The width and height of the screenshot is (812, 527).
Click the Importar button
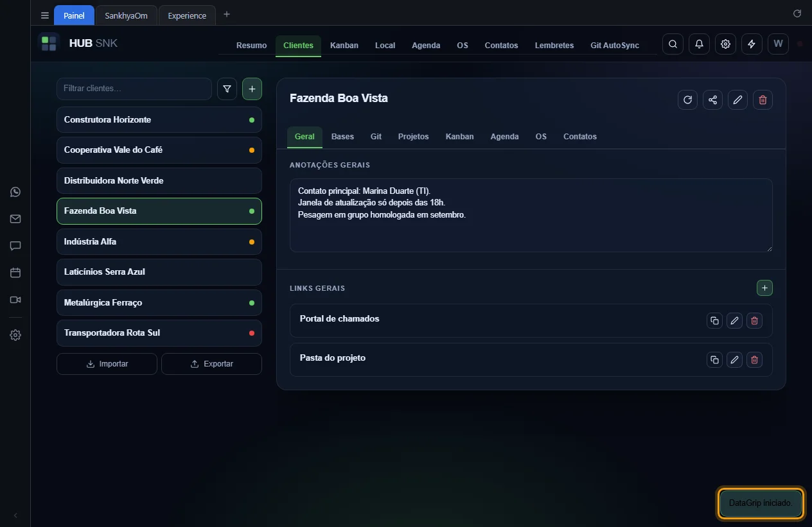pos(107,364)
